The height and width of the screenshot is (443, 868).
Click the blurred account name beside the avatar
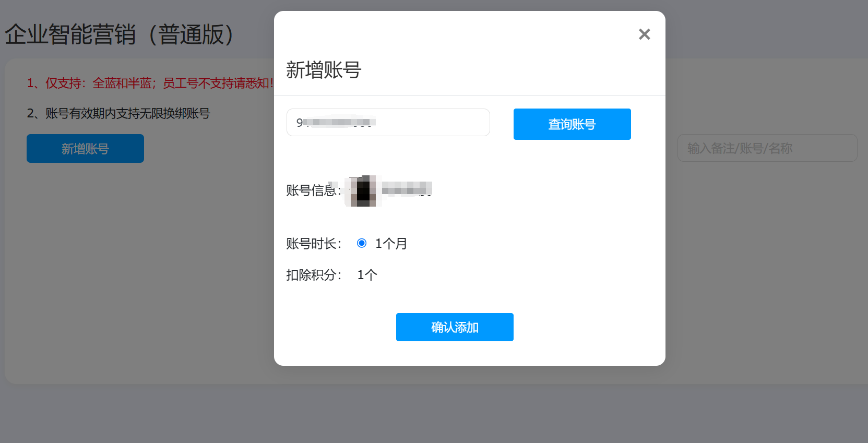coord(407,189)
